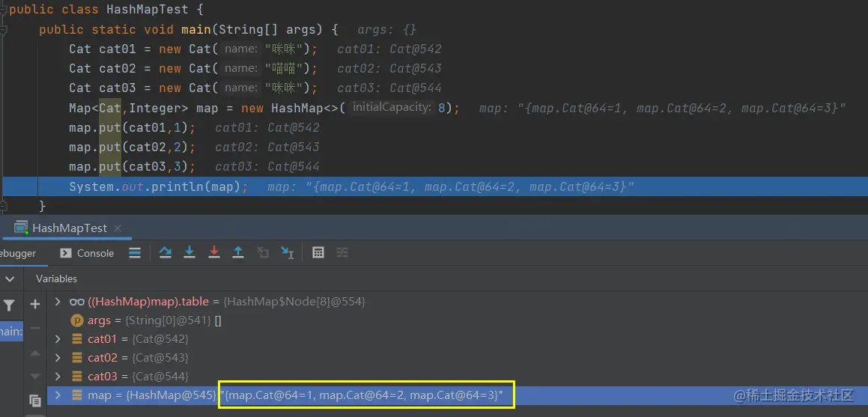Viewport: 868px width, 417px height.
Task: Expand the cat01 variable node
Action: pyautogui.click(x=58, y=338)
